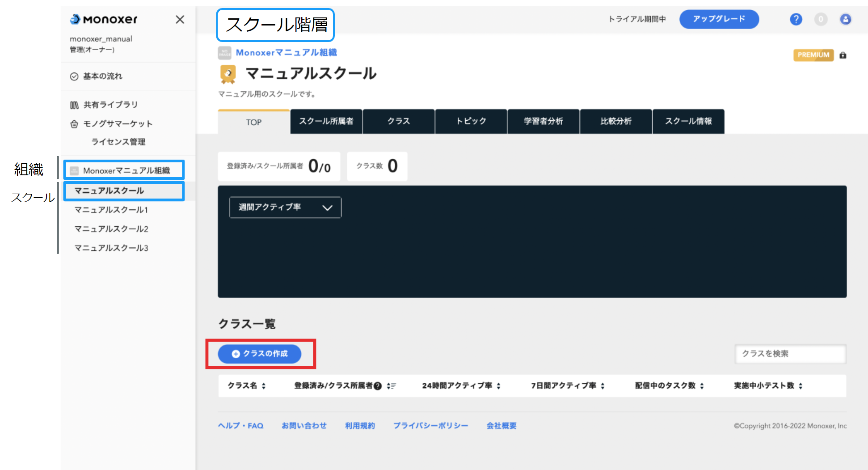The image size is (868, 470).
Task: Select マニュアルスクール2 in the sidebar
Action: (111, 229)
